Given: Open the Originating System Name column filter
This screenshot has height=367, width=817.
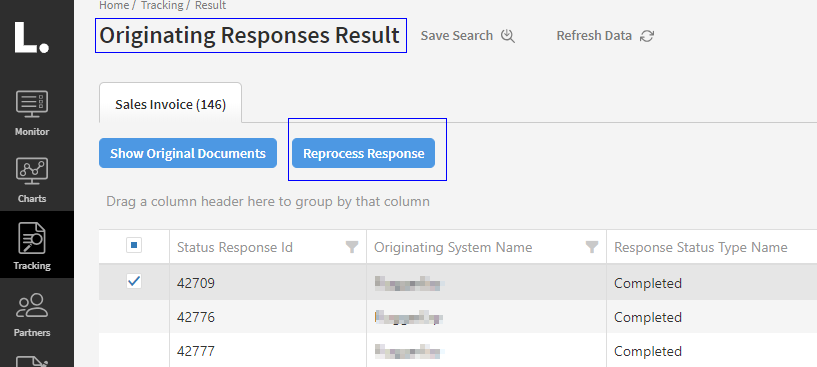Looking at the screenshot, I should 592,247.
